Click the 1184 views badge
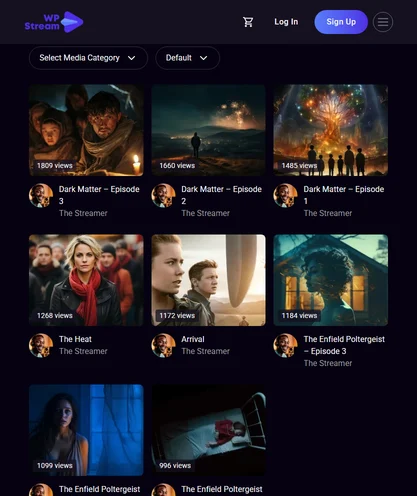 [299, 316]
